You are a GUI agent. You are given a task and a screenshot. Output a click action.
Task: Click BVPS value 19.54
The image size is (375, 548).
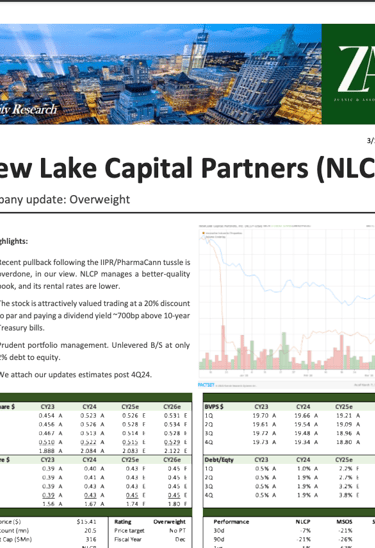click(303, 424)
